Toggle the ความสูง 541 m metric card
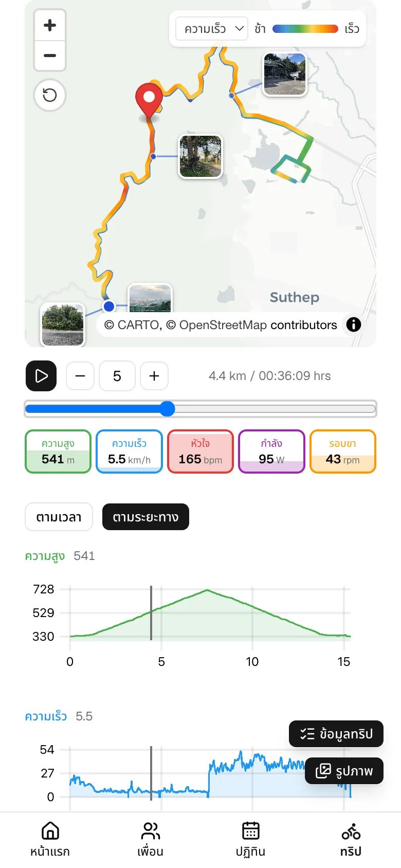 [58, 451]
